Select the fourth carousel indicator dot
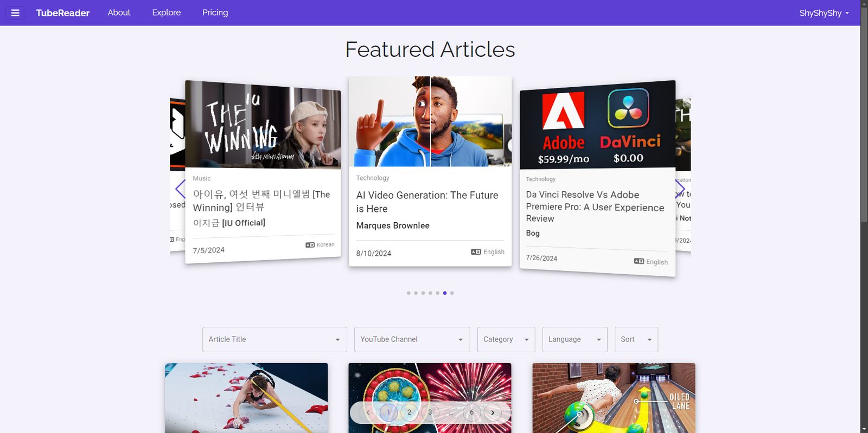The height and width of the screenshot is (433, 868). (x=430, y=293)
